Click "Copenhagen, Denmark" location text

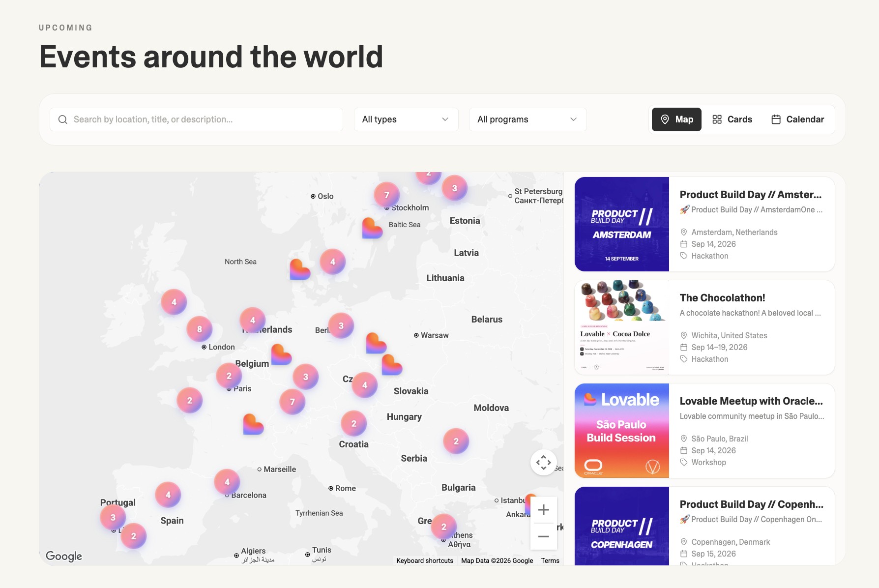(x=731, y=542)
